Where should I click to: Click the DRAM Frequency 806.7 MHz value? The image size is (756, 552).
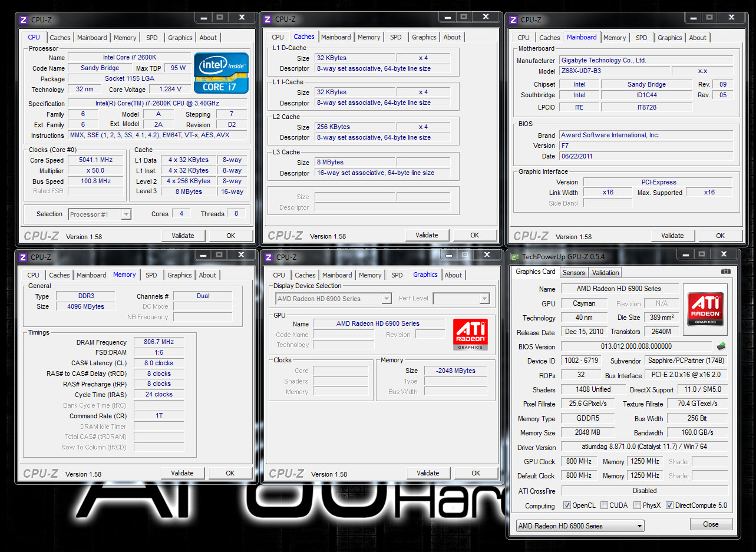tap(159, 342)
